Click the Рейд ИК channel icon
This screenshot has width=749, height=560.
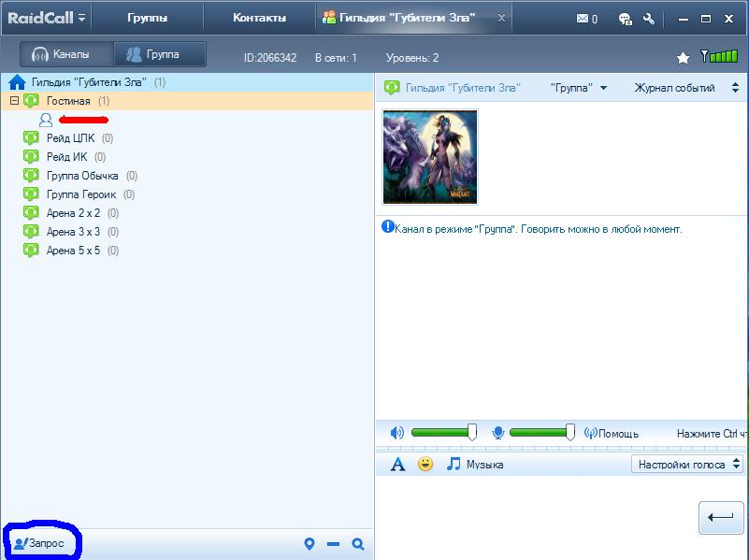click(x=31, y=156)
